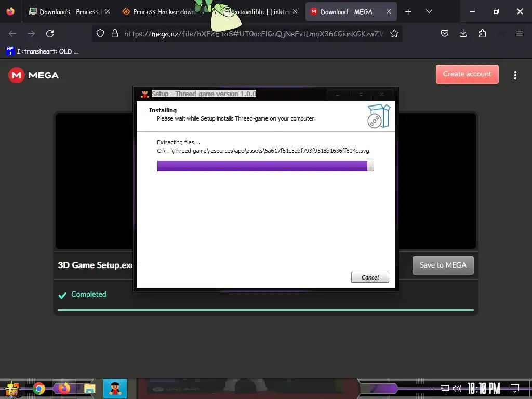This screenshot has width=532, height=399.
Task: Click Create account on MEGA
Action: pyautogui.click(x=467, y=74)
